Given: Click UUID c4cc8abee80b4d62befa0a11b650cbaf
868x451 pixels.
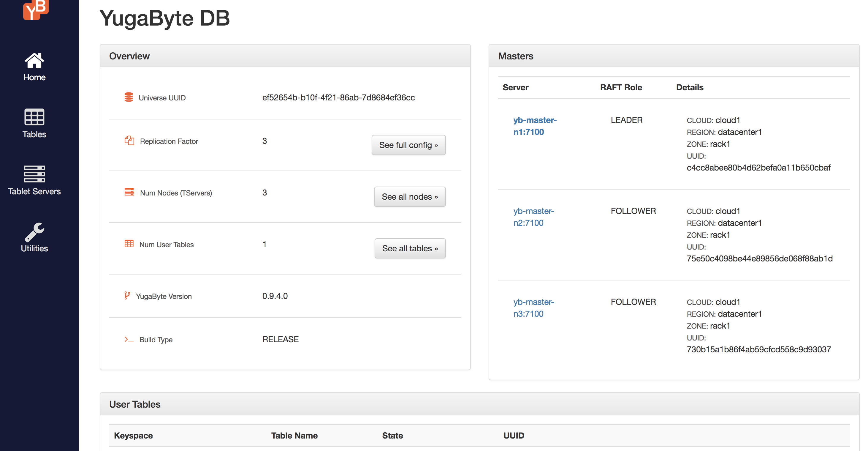Looking at the screenshot, I should (x=758, y=168).
